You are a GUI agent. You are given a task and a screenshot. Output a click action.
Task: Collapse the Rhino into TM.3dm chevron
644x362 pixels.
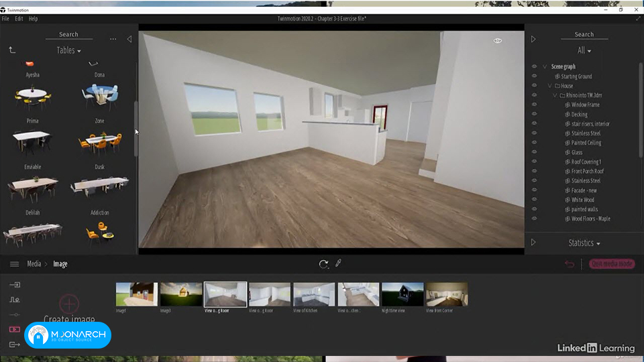[555, 95]
